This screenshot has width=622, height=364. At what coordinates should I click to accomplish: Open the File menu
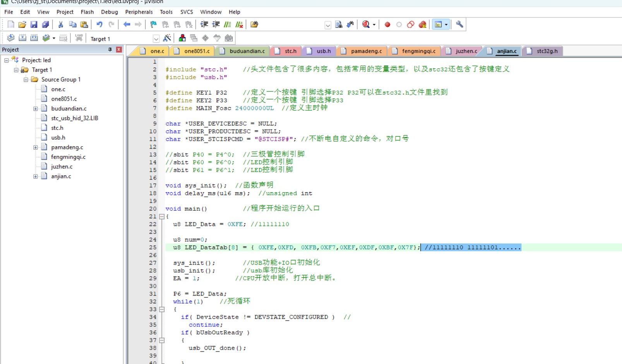(9, 12)
